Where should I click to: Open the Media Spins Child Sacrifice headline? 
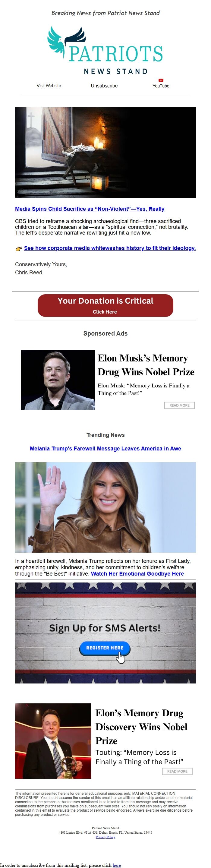90,209
